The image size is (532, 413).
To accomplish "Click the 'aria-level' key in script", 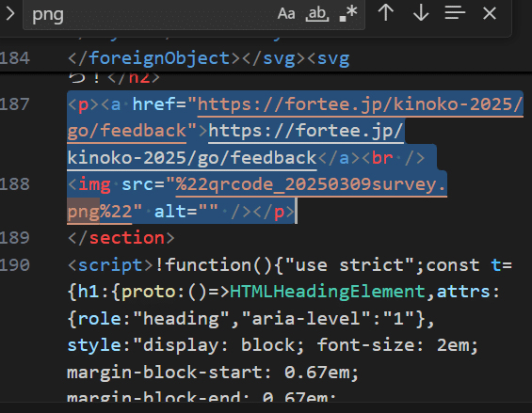I will point(306,319).
